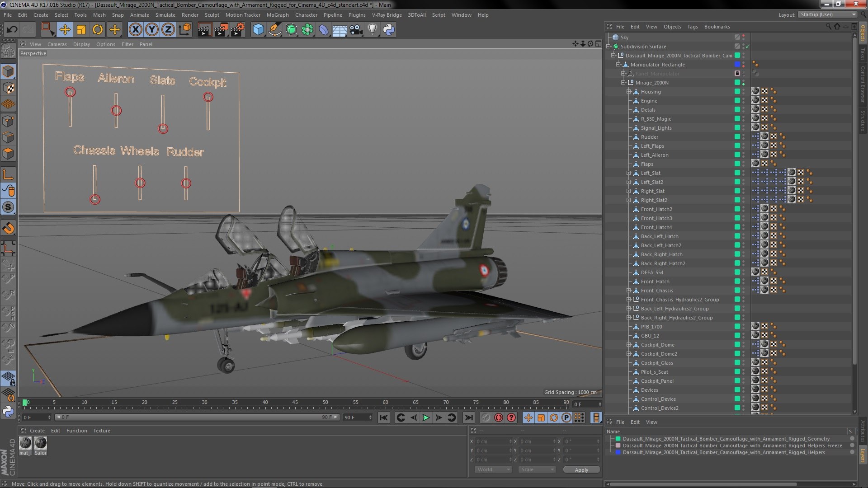Add a Camera object
The height and width of the screenshot is (488, 868).
356,30
